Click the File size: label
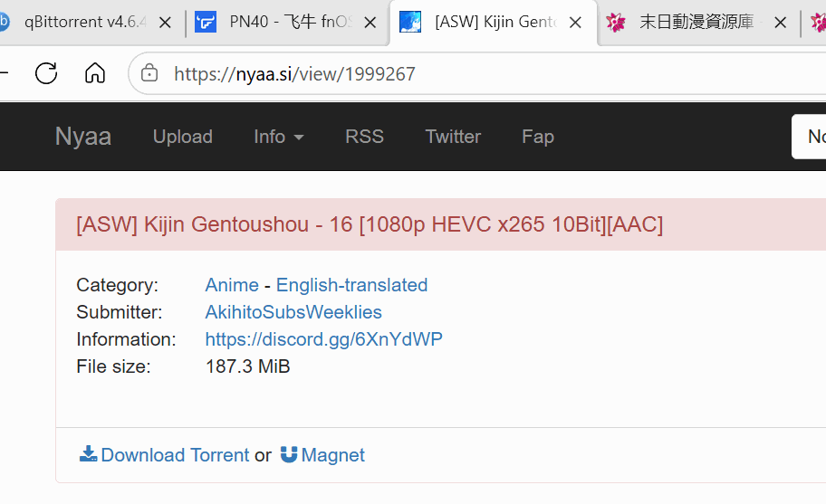 click(x=113, y=366)
